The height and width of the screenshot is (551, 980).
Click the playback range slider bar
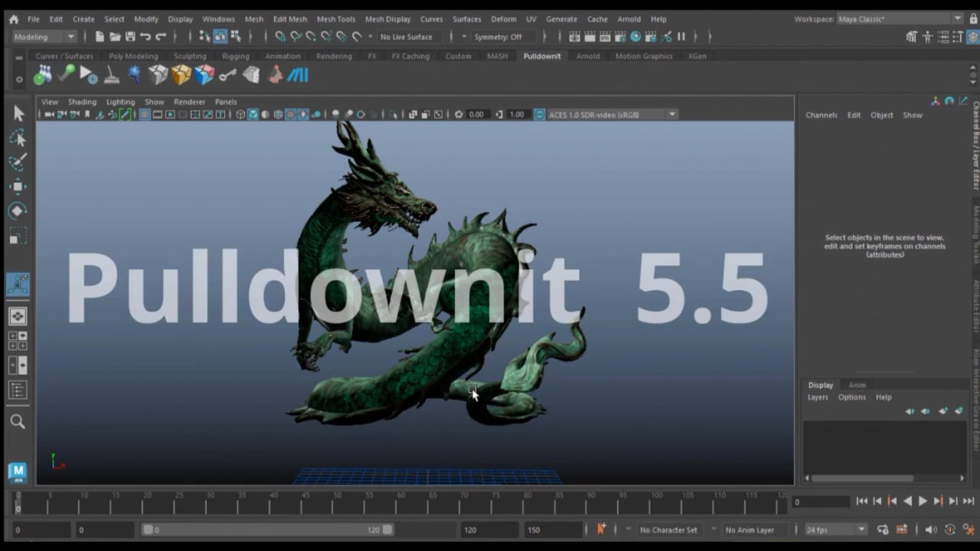pyautogui.click(x=268, y=530)
